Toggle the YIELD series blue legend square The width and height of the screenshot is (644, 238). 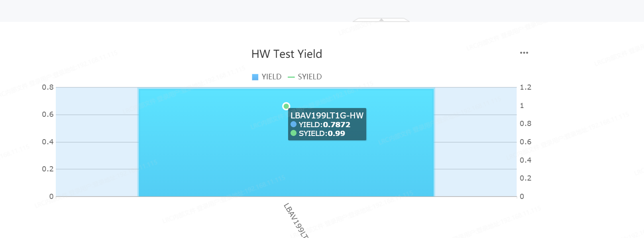click(255, 77)
